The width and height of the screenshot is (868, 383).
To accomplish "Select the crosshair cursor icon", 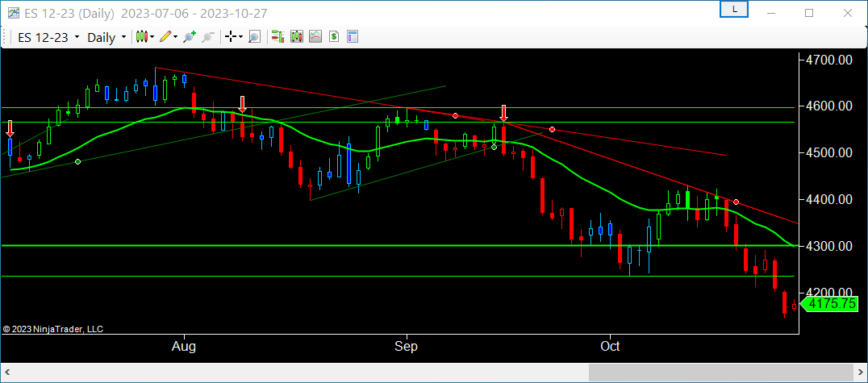I will click(x=231, y=37).
